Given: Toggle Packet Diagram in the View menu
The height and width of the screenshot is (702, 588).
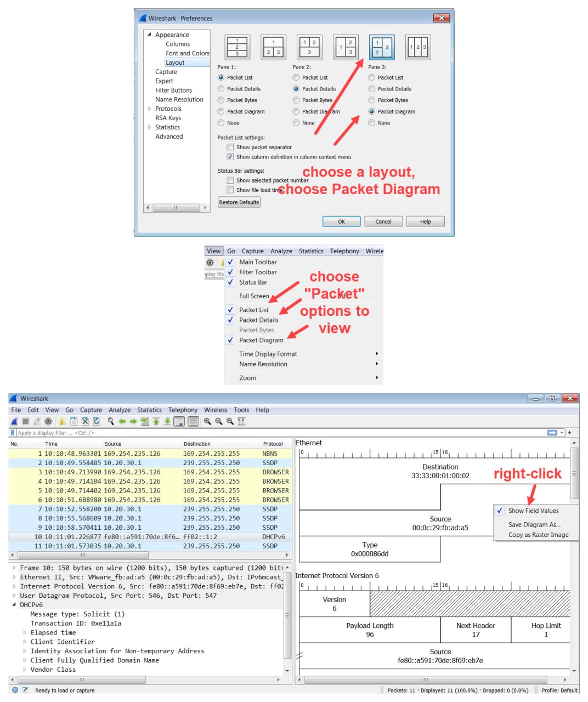Looking at the screenshot, I should click(303, 340).
